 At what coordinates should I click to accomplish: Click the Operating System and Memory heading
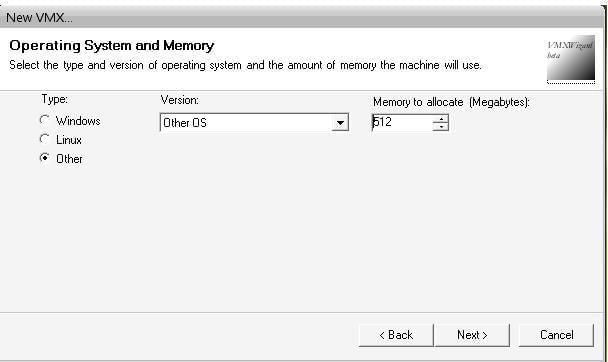pos(112,46)
